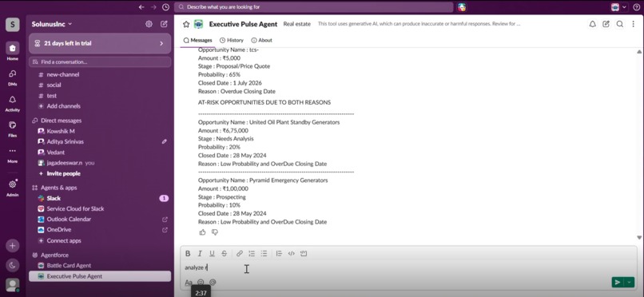Toggle strikethrough formatting in composer
The height and width of the screenshot is (297, 644).
225,254
